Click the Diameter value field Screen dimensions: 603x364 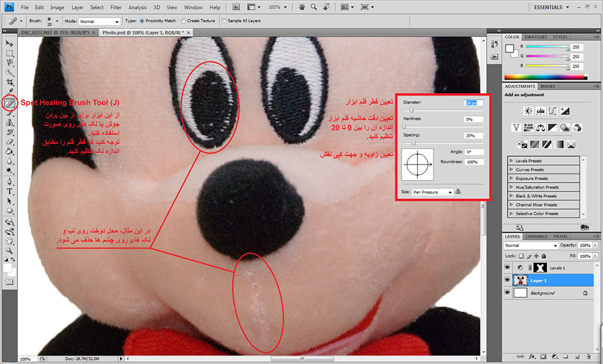click(x=473, y=103)
